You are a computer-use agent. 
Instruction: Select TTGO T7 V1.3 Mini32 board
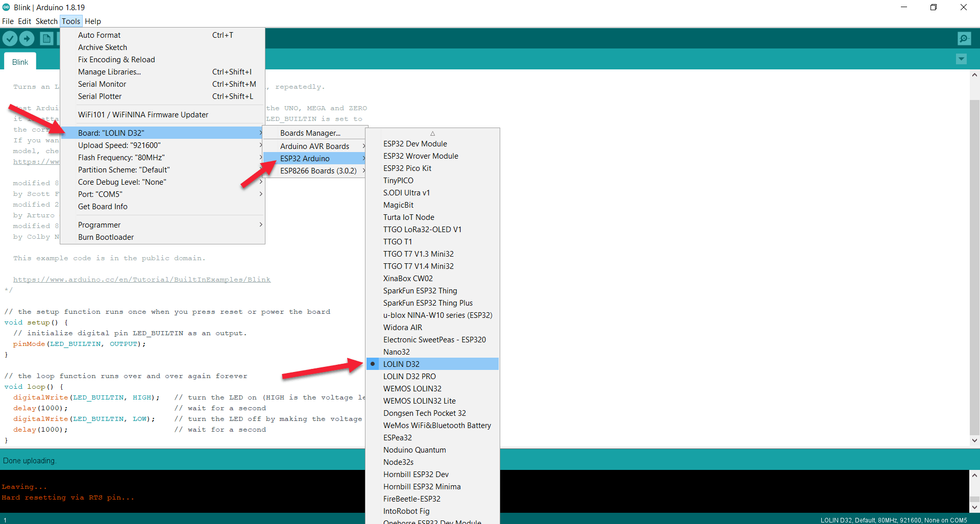(432, 254)
